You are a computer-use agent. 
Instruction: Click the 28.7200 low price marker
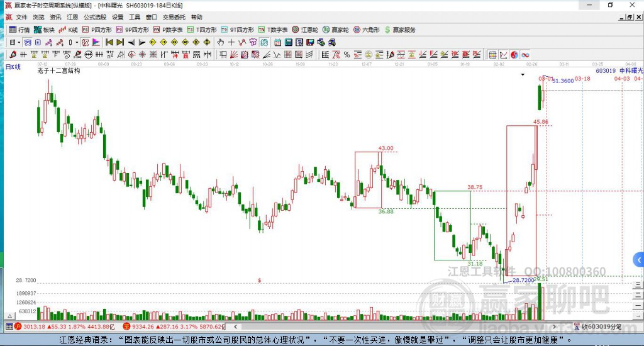pyautogui.click(x=523, y=280)
